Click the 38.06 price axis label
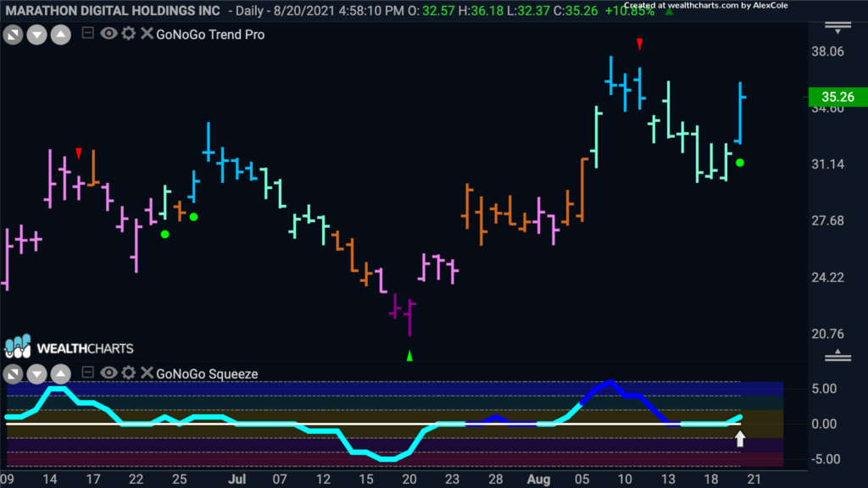The image size is (868, 488). (x=827, y=52)
